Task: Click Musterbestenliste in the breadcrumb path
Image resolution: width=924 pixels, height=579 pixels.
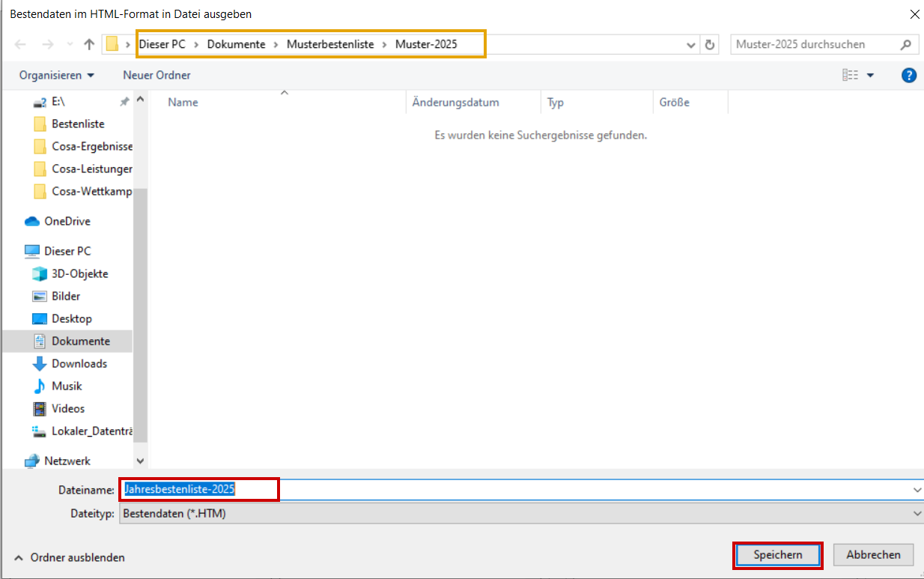Action: (x=330, y=44)
